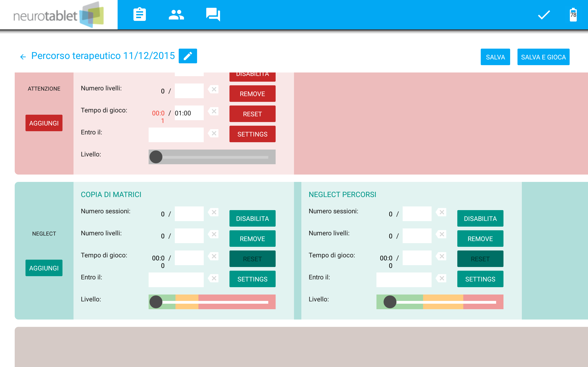Viewport: 588px width, 367px height.
Task: Click the checkmark icon in top bar
Action: 544,15
